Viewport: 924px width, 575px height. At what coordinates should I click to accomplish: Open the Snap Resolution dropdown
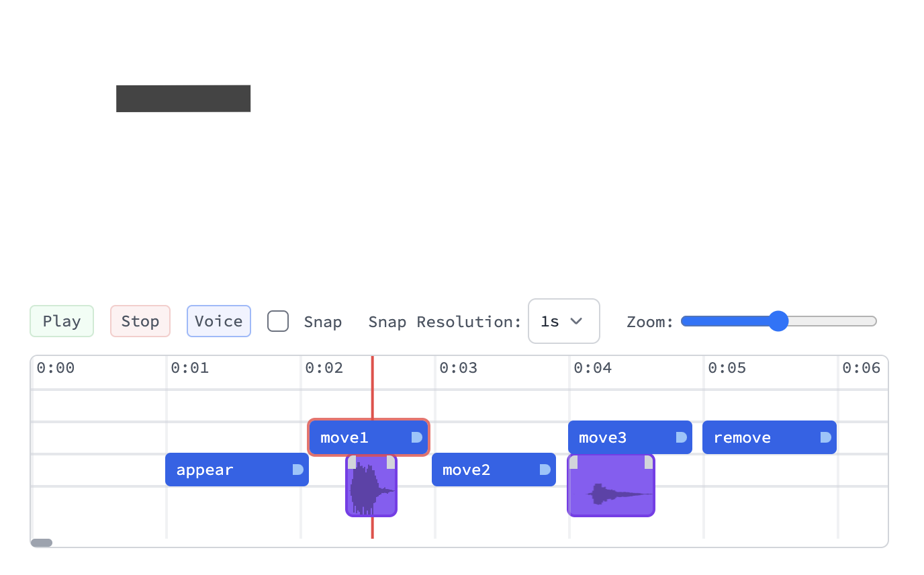coord(563,321)
